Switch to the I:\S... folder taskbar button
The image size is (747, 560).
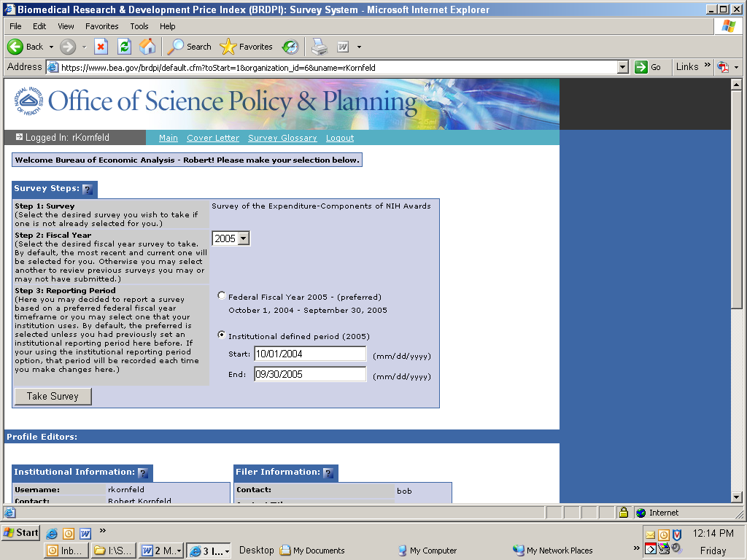[x=113, y=551]
